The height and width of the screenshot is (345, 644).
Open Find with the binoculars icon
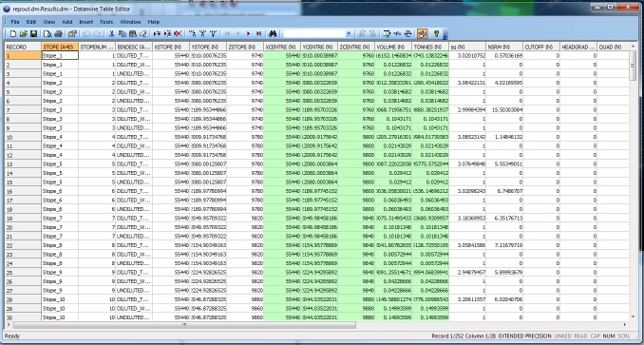click(273, 33)
